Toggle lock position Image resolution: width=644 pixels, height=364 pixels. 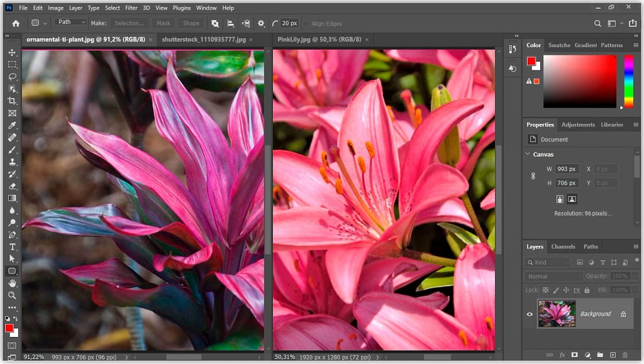click(566, 290)
